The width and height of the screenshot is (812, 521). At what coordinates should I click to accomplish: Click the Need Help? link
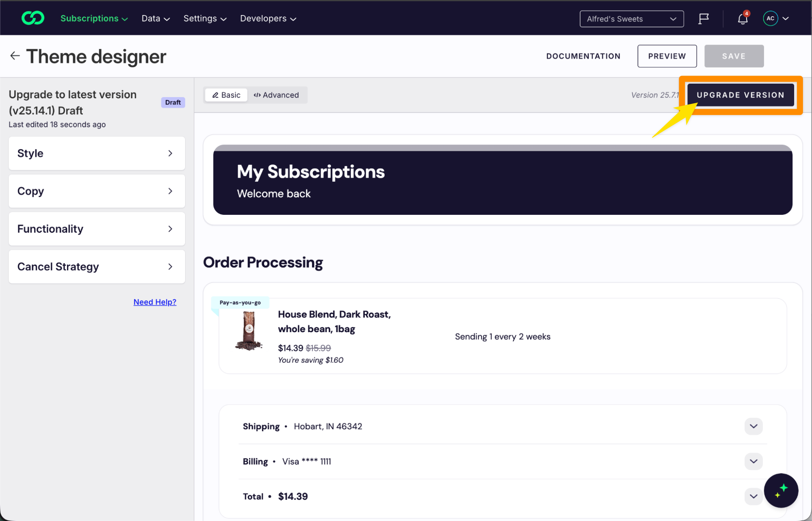[x=155, y=302]
